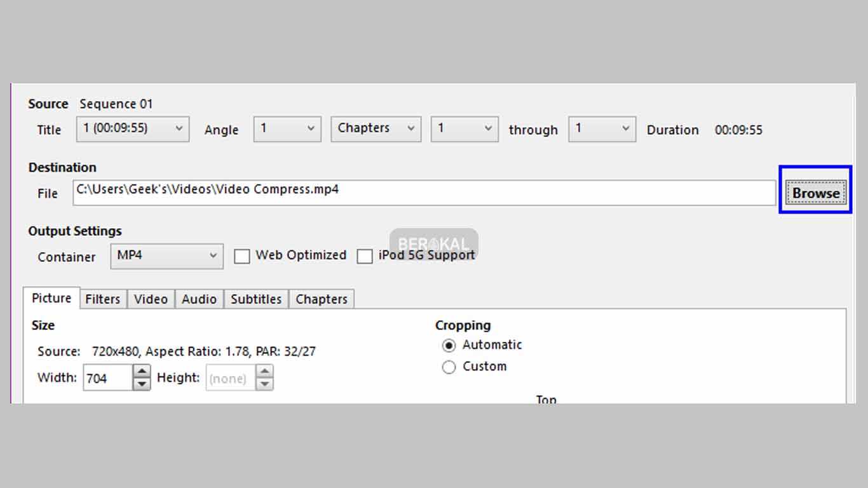
Task: Increase Width using the up arrow
Action: pos(142,372)
